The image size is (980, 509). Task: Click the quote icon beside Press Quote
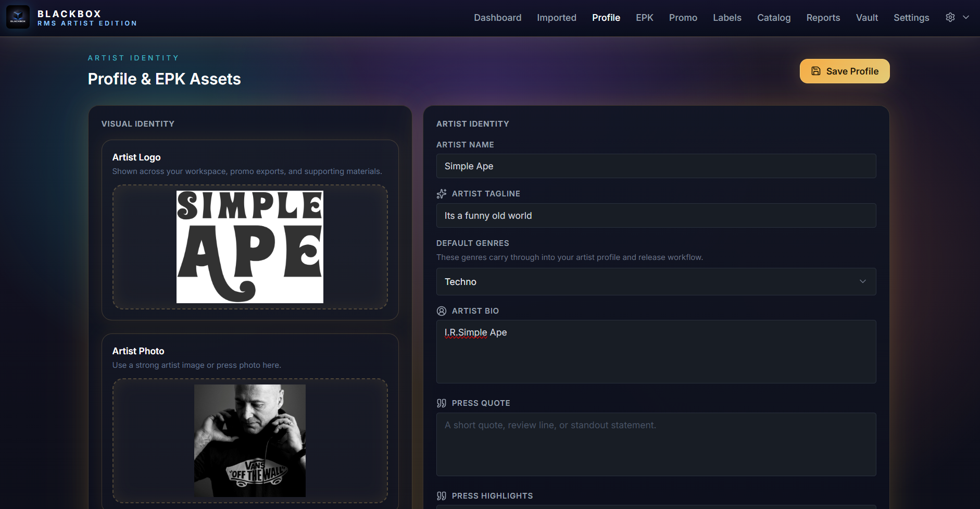point(441,403)
